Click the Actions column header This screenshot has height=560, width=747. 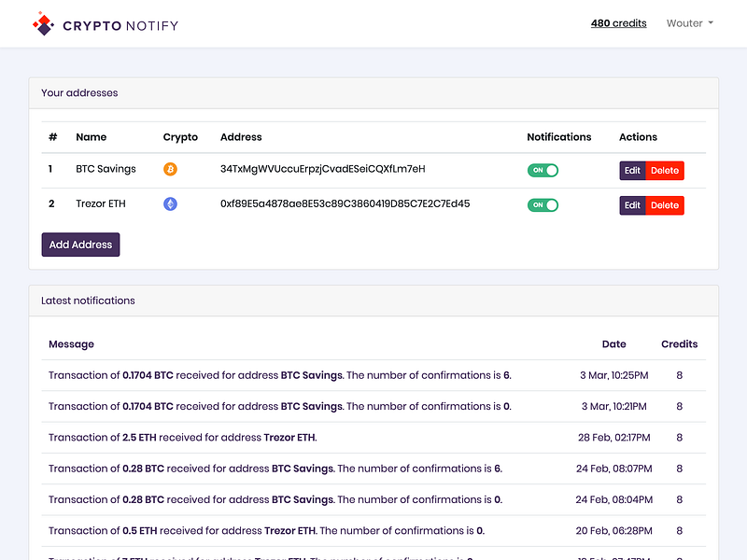click(638, 137)
